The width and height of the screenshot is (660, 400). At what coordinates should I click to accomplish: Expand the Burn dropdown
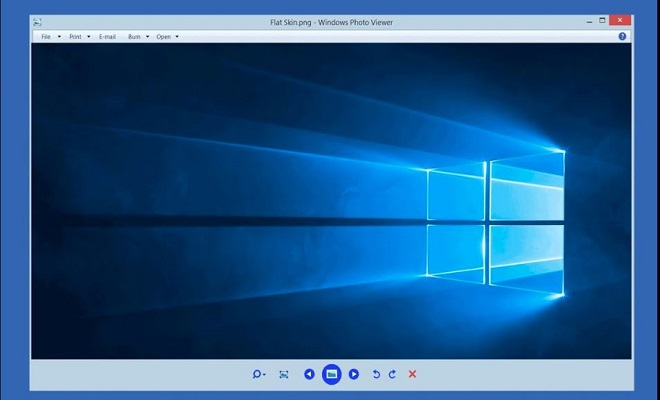[138, 36]
